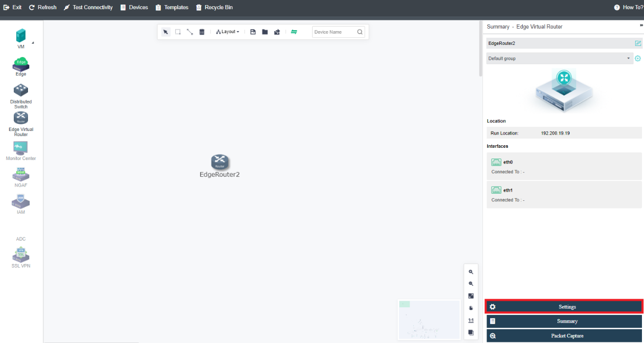Toggle the rectangle marquee selection tool
The width and height of the screenshot is (644, 343).
(x=178, y=32)
